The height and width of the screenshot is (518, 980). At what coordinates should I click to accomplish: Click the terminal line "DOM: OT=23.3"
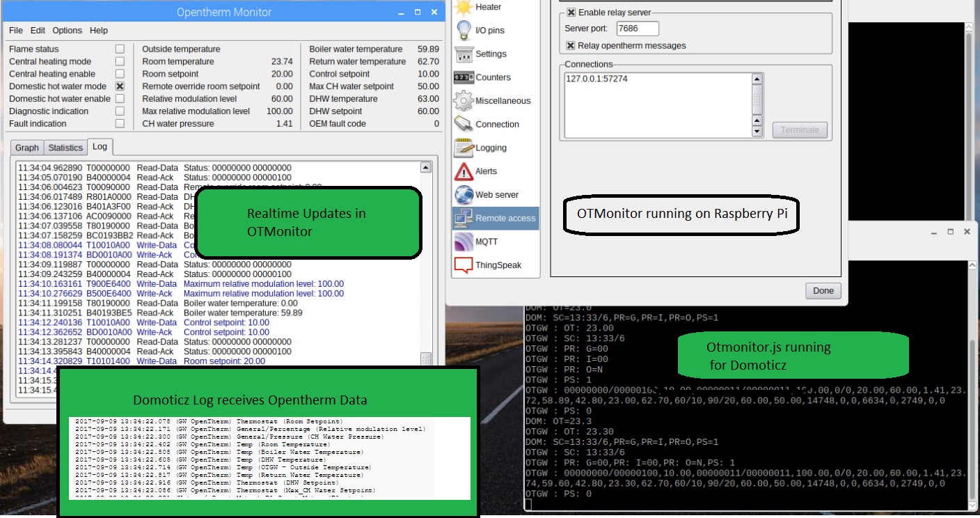558,421
